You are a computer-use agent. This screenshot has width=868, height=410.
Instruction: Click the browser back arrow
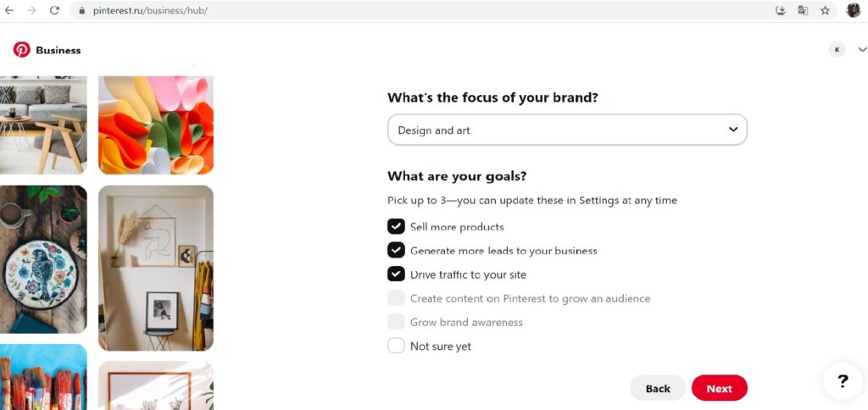[9, 10]
